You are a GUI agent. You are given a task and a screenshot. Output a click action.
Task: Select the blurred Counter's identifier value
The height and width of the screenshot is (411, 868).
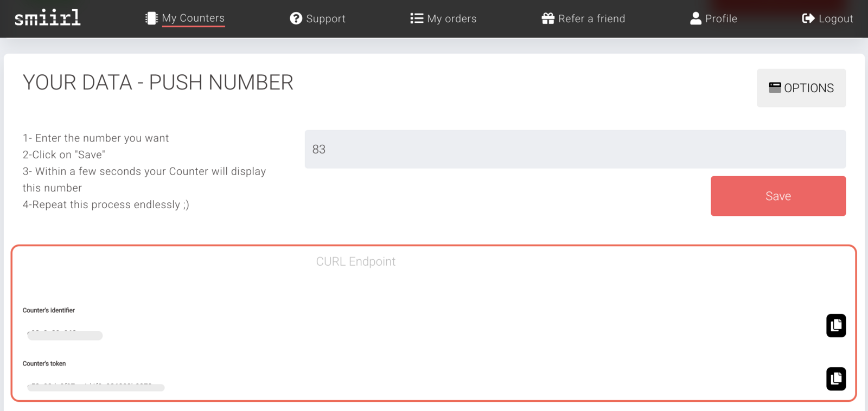click(65, 335)
